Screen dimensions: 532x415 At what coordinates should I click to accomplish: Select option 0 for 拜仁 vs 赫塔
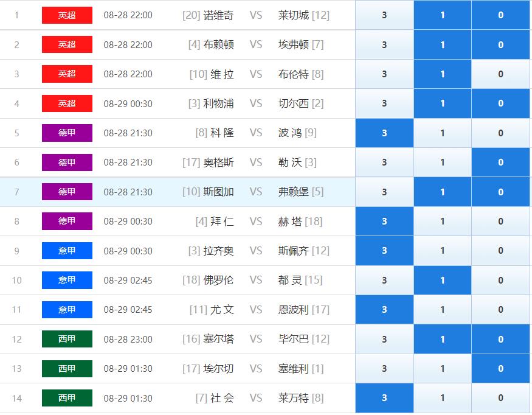(x=500, y=221)
